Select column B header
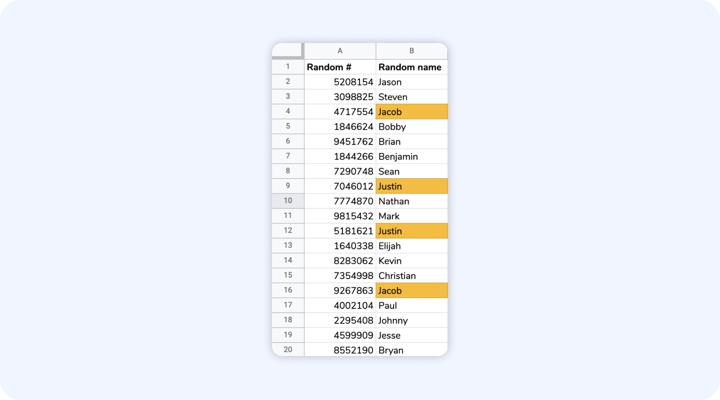This screenshot has height=400, width=720. click(x=412, y=51)
